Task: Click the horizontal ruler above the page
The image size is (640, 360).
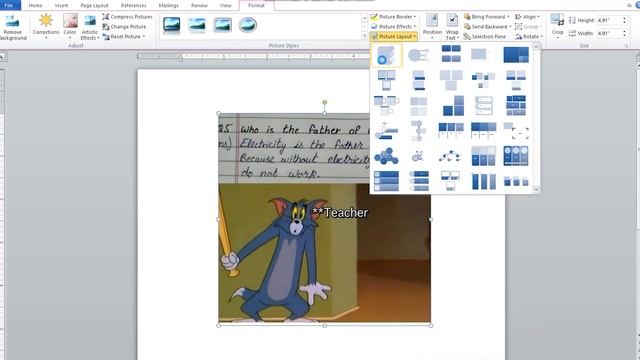Action: point(253,56)
